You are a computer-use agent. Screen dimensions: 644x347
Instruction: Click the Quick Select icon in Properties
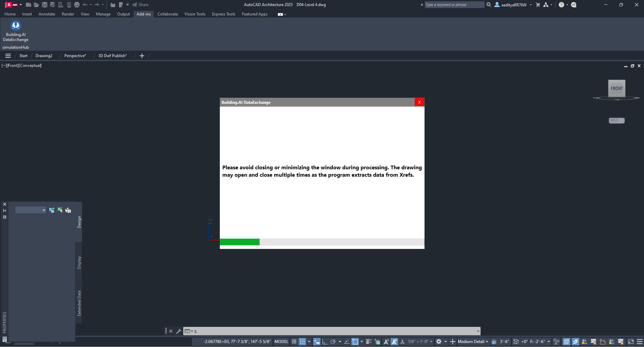click(68, 210)
